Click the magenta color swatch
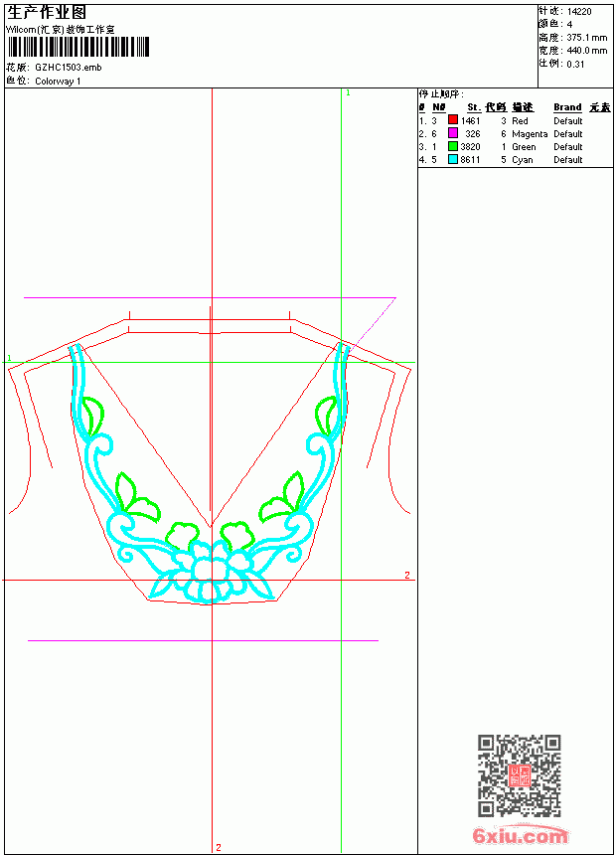The image size is (616, 855). click(452, 133)
